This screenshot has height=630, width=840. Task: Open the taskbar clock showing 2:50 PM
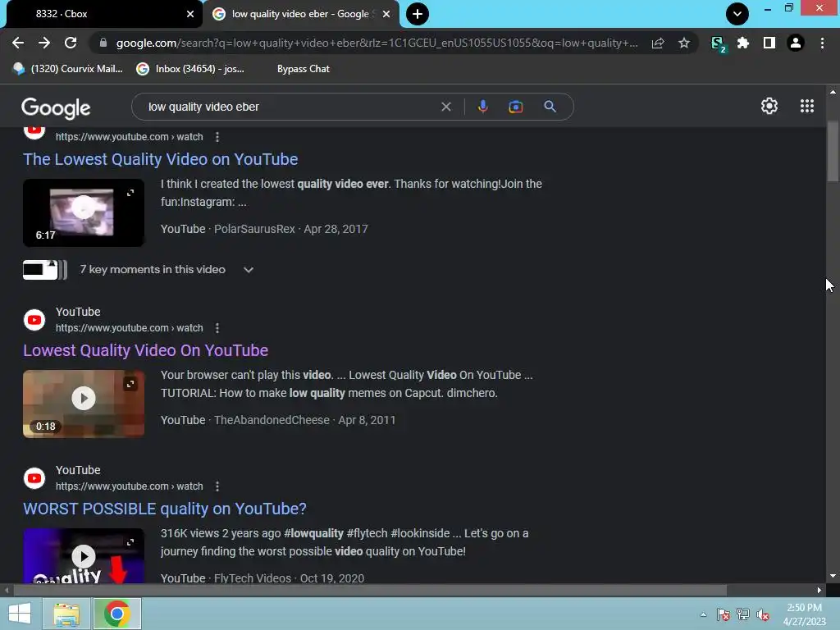pyautogui.click(x=804, y=614)
